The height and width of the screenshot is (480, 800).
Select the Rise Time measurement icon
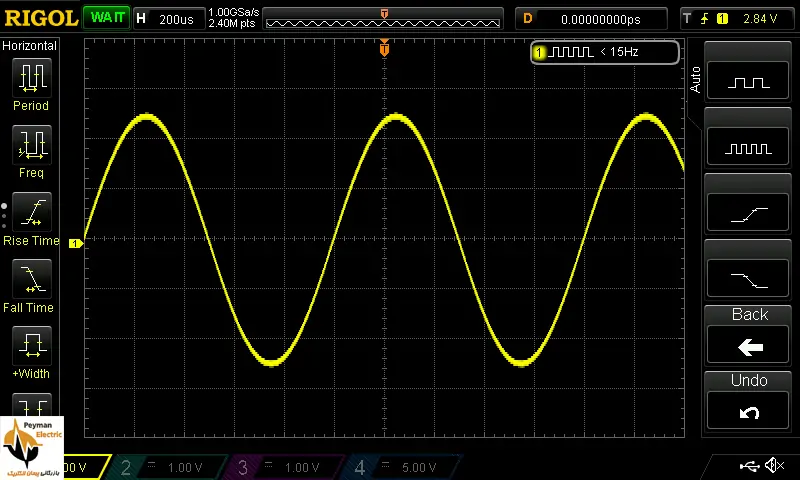(32, 212)
